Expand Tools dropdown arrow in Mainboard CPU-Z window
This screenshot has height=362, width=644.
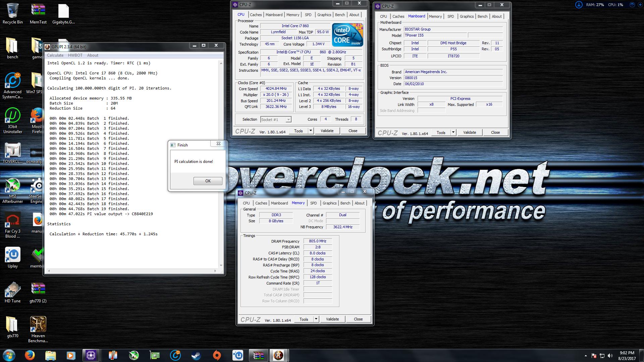point(453,132)
